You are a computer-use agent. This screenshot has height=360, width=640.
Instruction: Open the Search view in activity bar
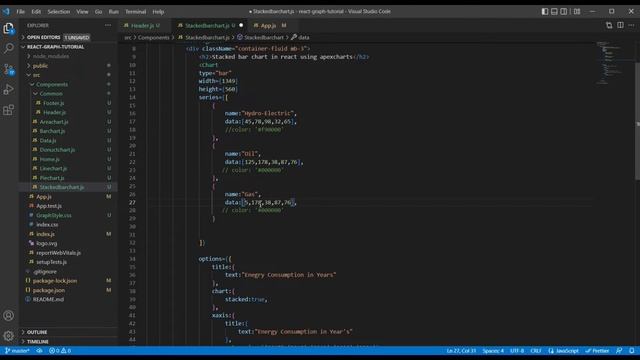tap(9, 49)
